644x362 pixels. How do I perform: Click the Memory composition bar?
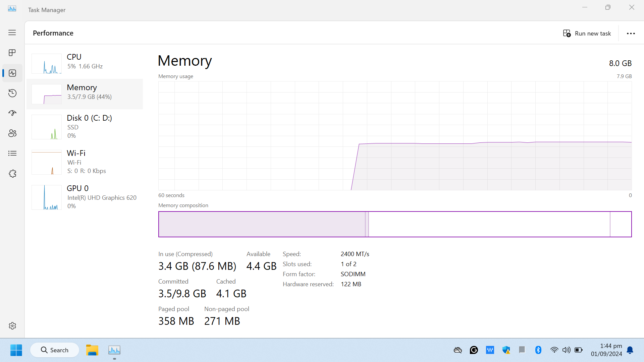395,224
